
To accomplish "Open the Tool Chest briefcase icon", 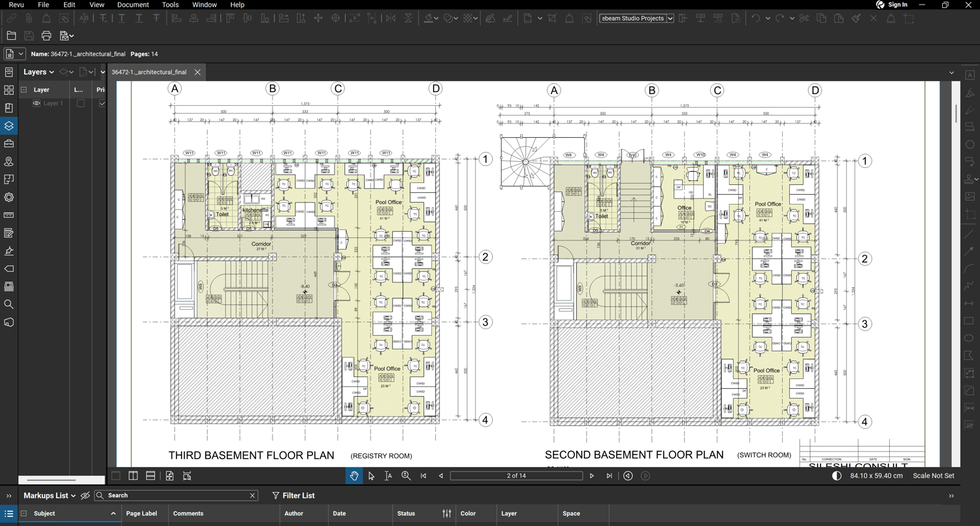I will (9, 144).
